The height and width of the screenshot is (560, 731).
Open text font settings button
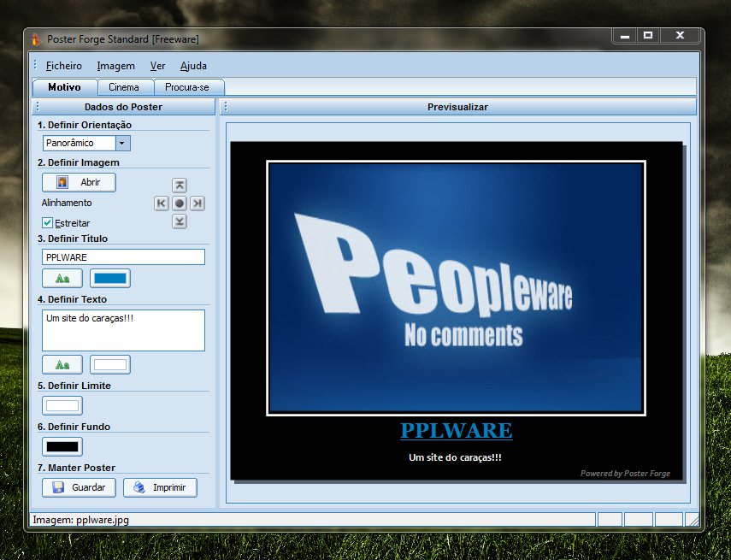[x=62, y=364]
